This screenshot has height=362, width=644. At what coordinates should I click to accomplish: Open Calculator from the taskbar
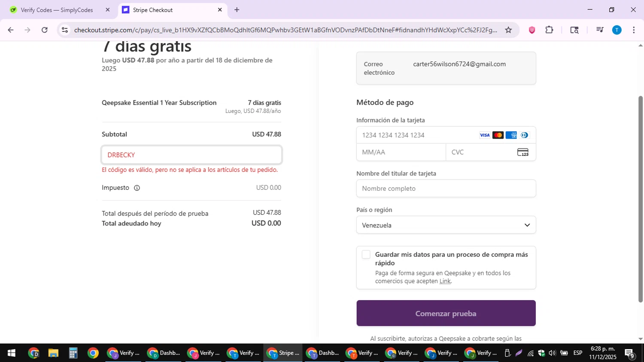(73, 353)
